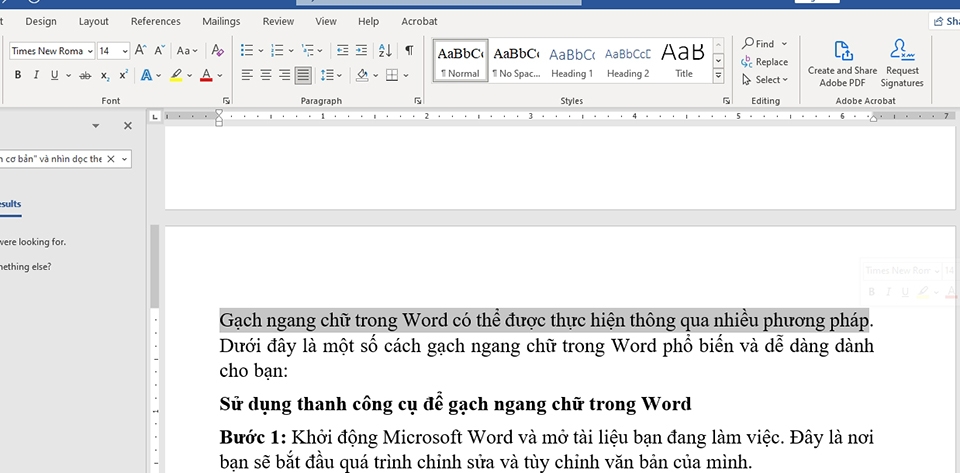Shrink font size with Shrink Font icon
Screen dimensions: 960x473
coord(159,51)
